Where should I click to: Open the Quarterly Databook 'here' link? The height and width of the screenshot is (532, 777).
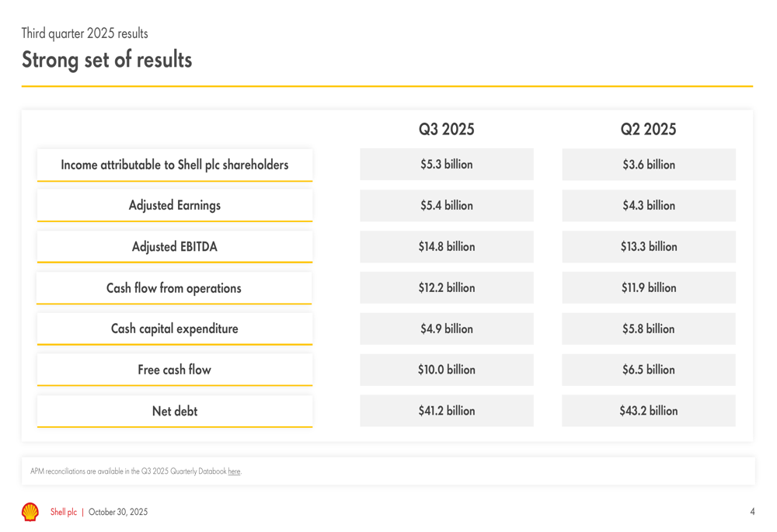click(x=234, y=471)
